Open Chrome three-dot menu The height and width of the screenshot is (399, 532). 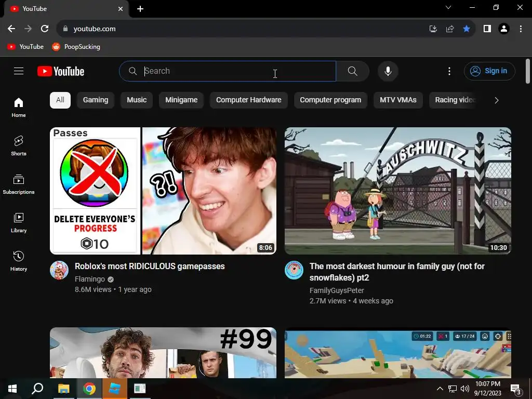[x=521, y=29]
